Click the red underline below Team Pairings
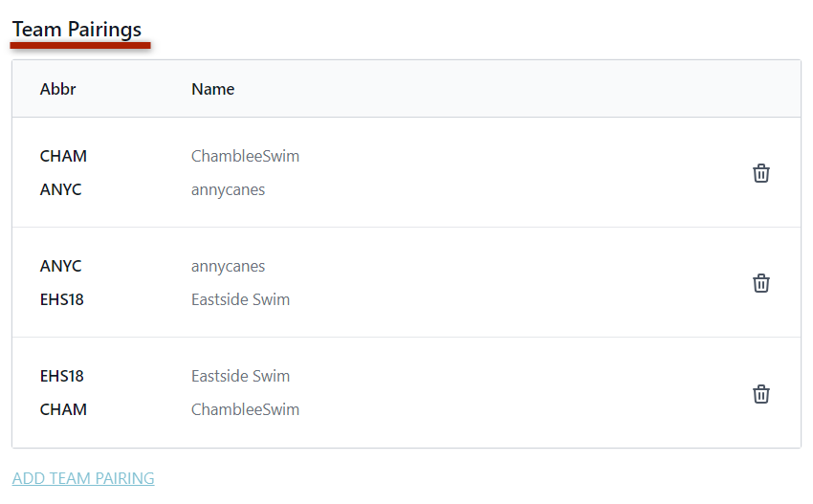Image resolution: width=813 pixels, height=504 pixels. [x=81, y=44]
